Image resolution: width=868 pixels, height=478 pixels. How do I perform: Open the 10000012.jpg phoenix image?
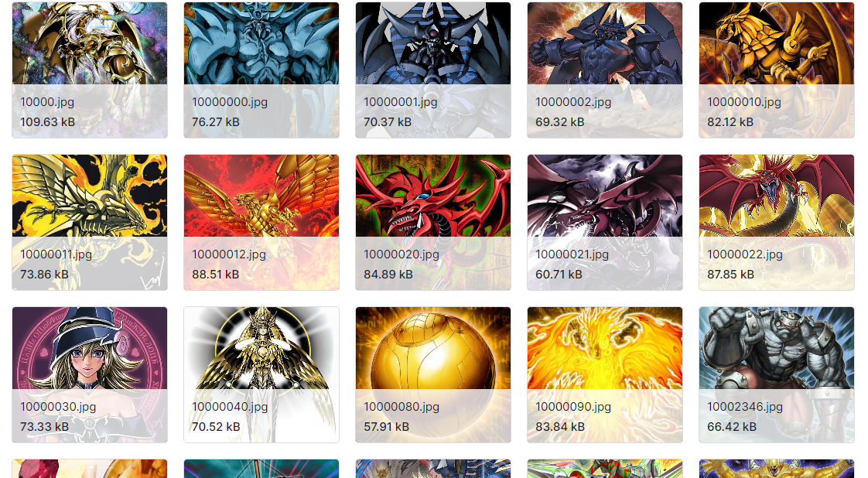point(261,223)
